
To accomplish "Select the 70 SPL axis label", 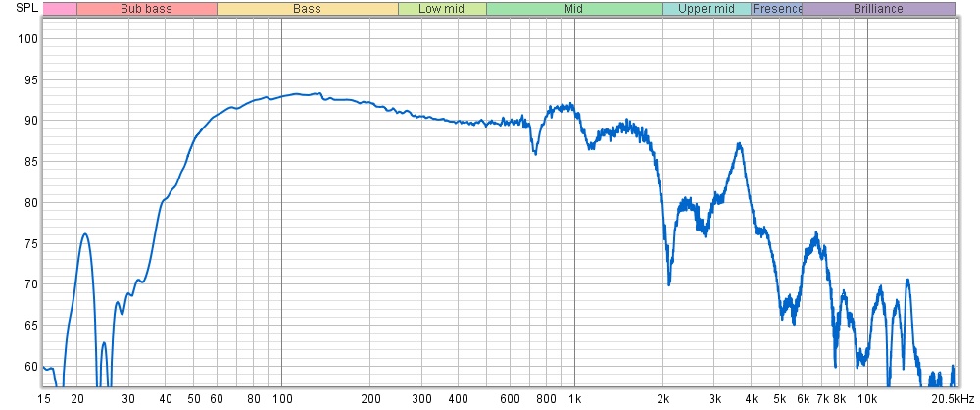I will coord(32,284).
